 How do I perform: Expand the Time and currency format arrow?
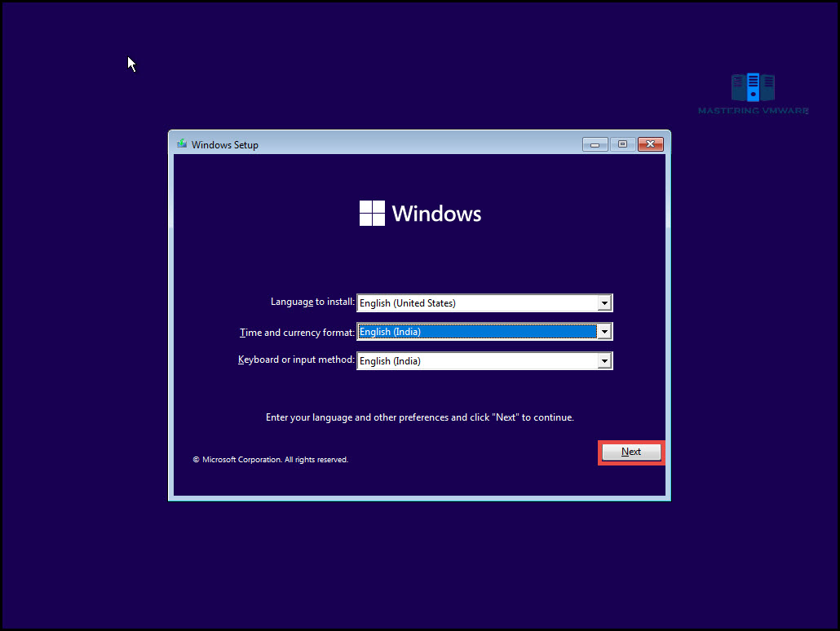pyautogui.click(x=604, y=332)
